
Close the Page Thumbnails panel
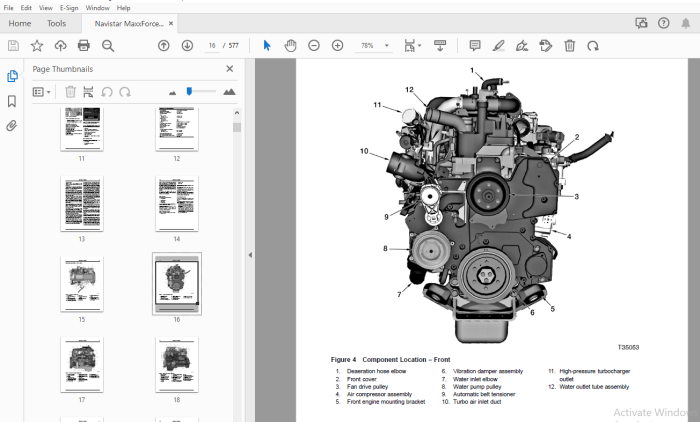pos(229,69)
